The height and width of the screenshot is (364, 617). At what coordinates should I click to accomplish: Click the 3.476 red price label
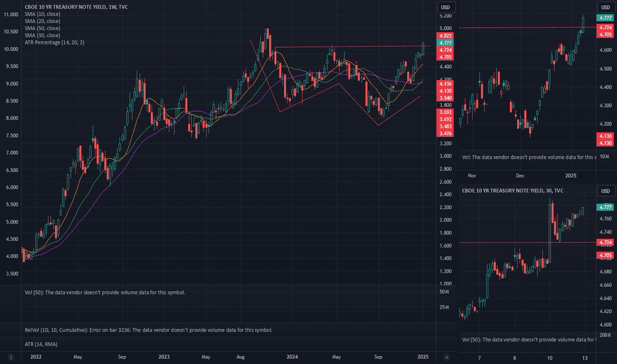pyautogui.click(x=446, y=134)
